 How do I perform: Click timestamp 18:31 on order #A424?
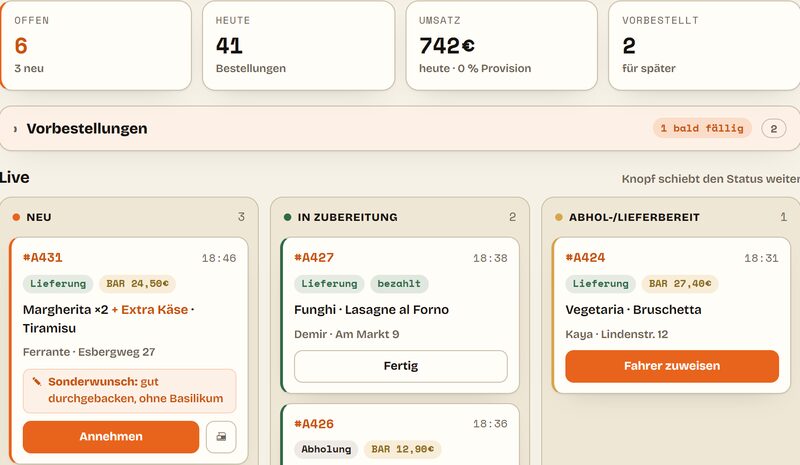pos(761,258)
